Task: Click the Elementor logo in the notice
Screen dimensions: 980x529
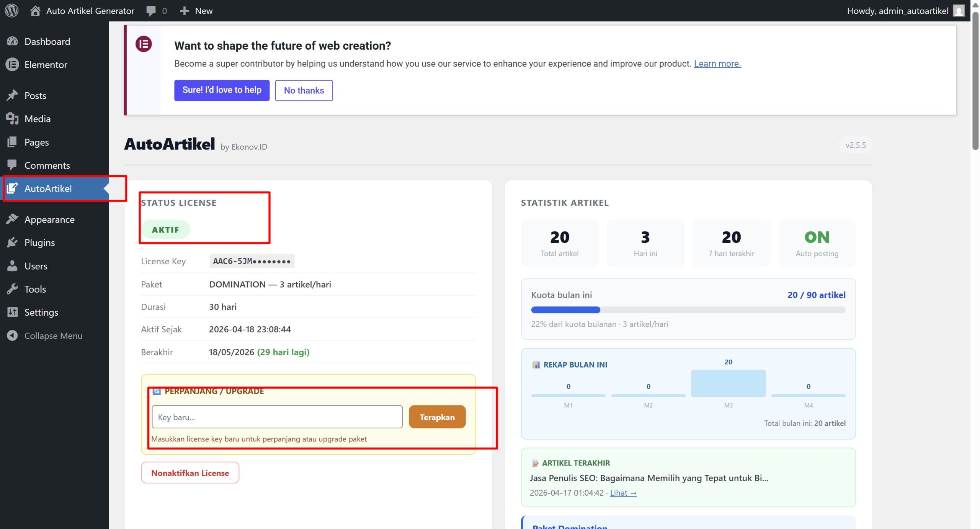Action: (x=144, y=44)
